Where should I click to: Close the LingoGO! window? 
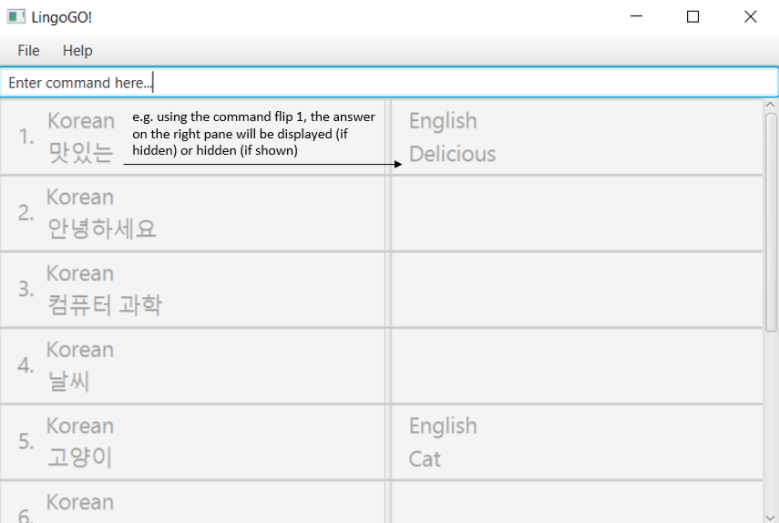click(x=750, y=17)
